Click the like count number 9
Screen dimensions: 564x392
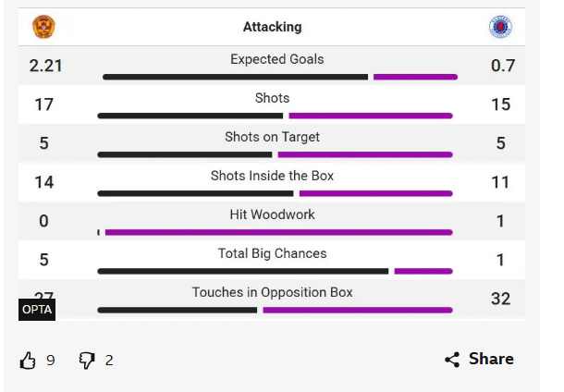coord(51,361)
